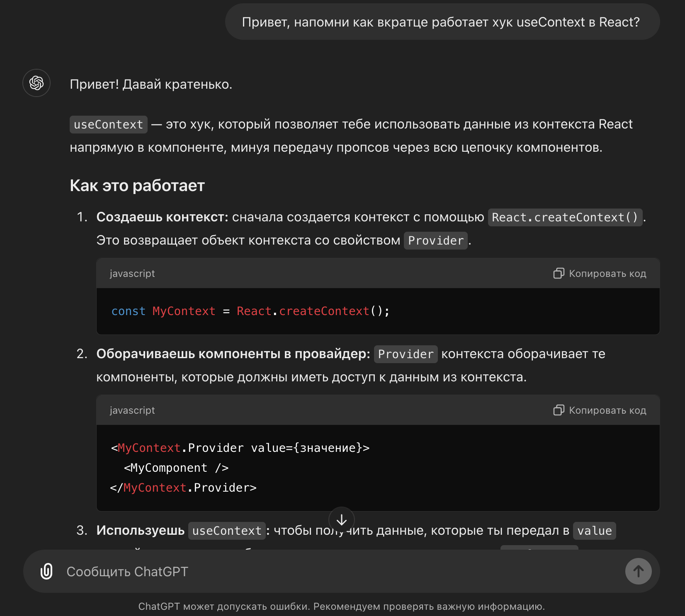Select the inline code 'value' in step three
This screenshot has height=616, width=685.
(x=594, y=530)
